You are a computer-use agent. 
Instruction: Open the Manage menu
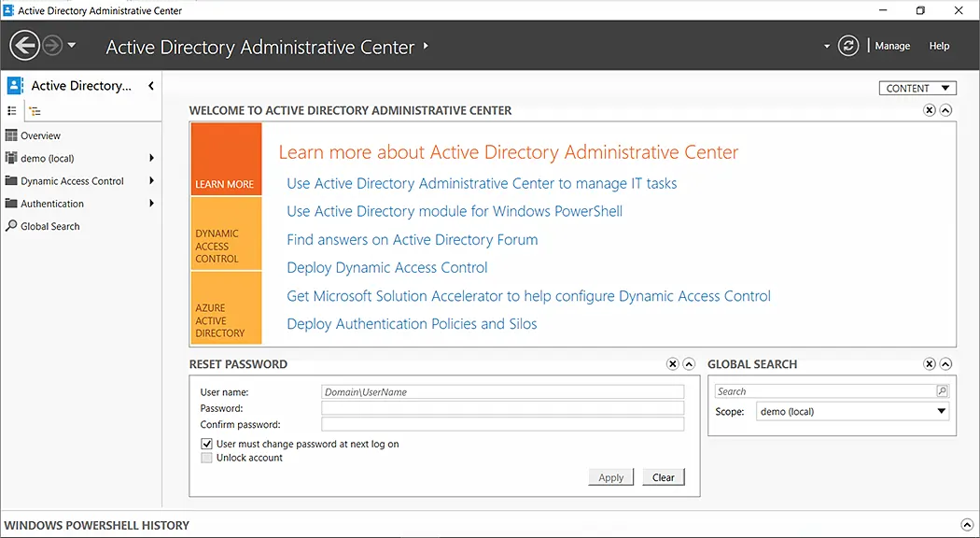click(x=892, y=46)
